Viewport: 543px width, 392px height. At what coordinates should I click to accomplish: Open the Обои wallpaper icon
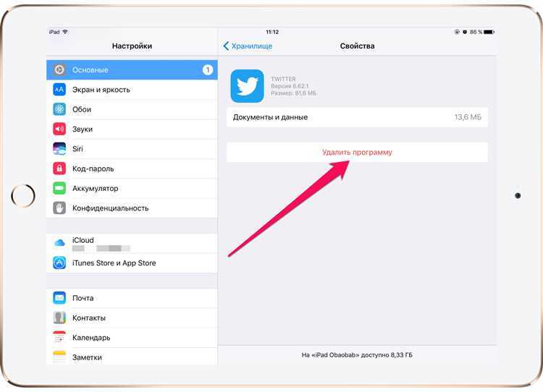tap(59, 109)
